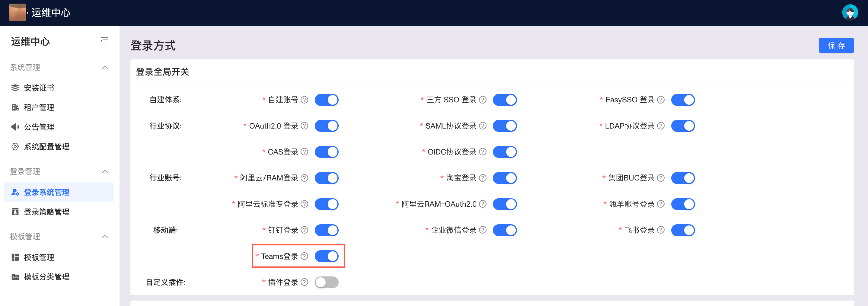Viewport: 868px width, 306px height.
Task: Collapse the 系统管理 section
Action: 105,67
